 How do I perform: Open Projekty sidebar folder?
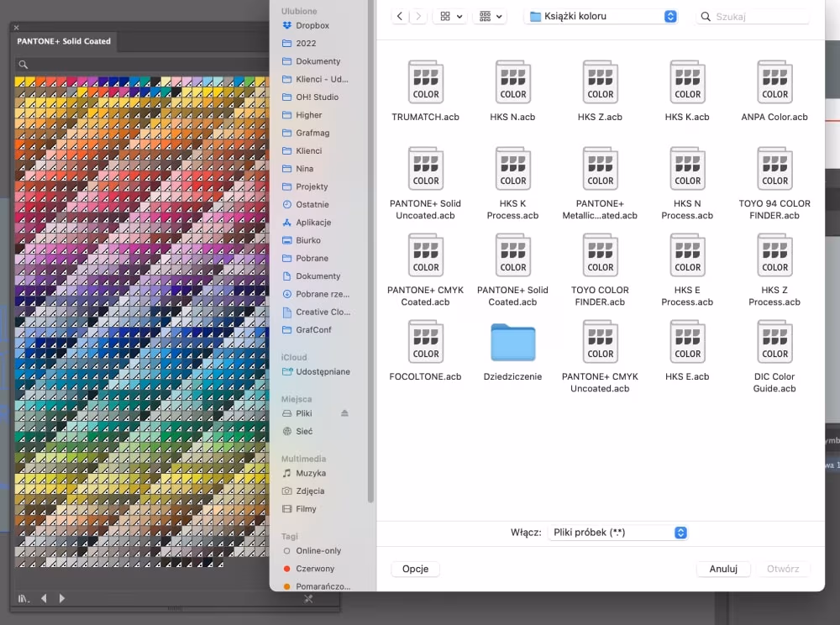pos(312,186)
